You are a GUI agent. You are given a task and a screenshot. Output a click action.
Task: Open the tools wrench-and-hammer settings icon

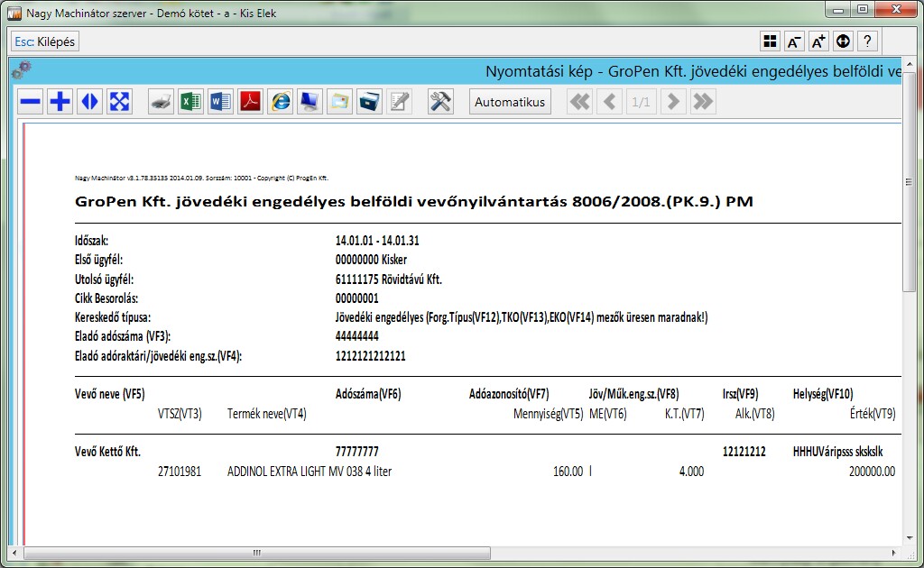coord(439,102)
